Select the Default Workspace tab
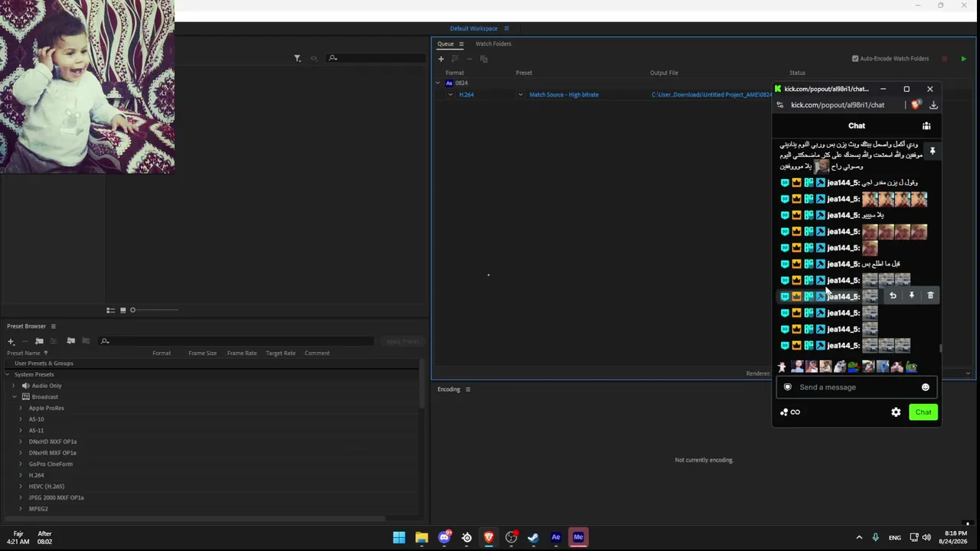Image resolution: width=980 pixels, height=551 pixels. 474,28
